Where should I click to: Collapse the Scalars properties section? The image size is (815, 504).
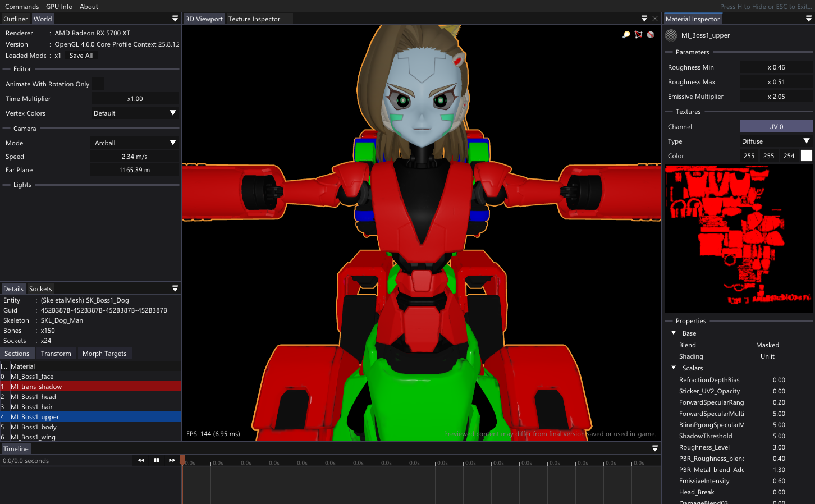tap(674, 368)
